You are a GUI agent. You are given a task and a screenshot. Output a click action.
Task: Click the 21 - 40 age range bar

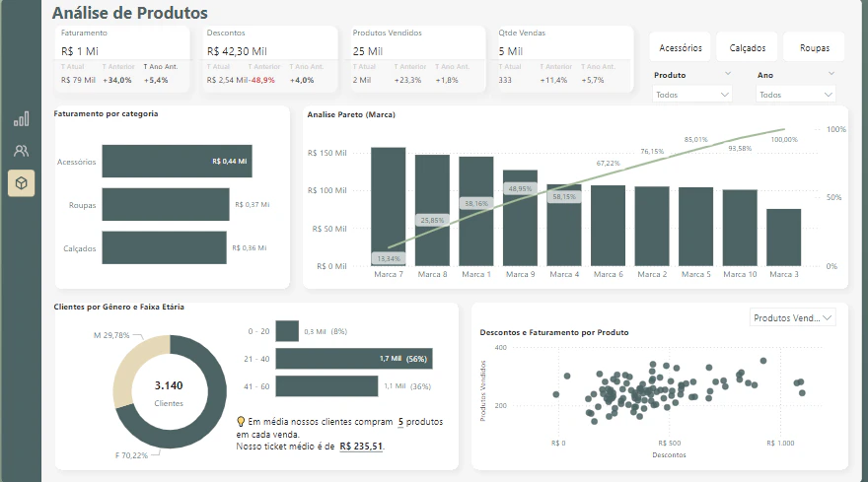(x=354, y=359)
